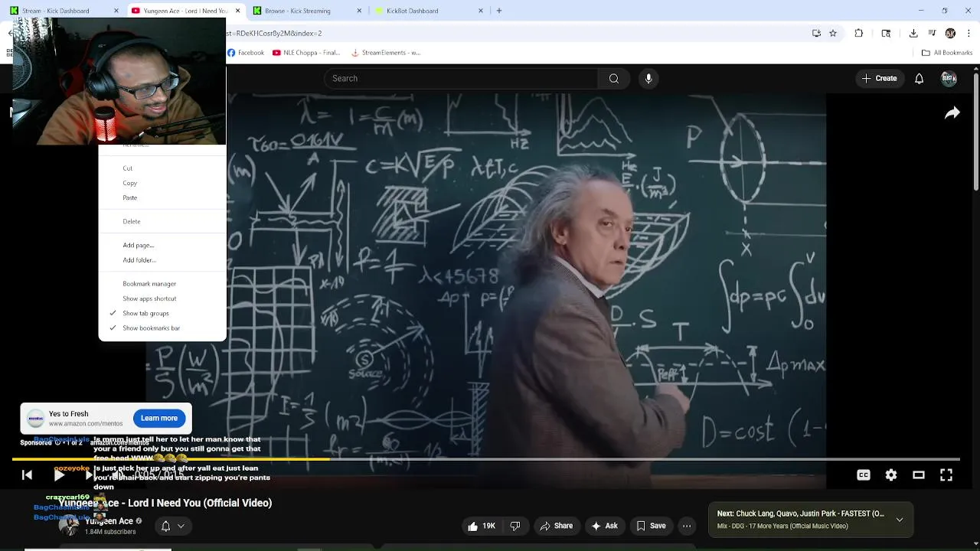Open YouTube notifications bell
This screenshot has width=980, height=551.
[x=920, y=78]
